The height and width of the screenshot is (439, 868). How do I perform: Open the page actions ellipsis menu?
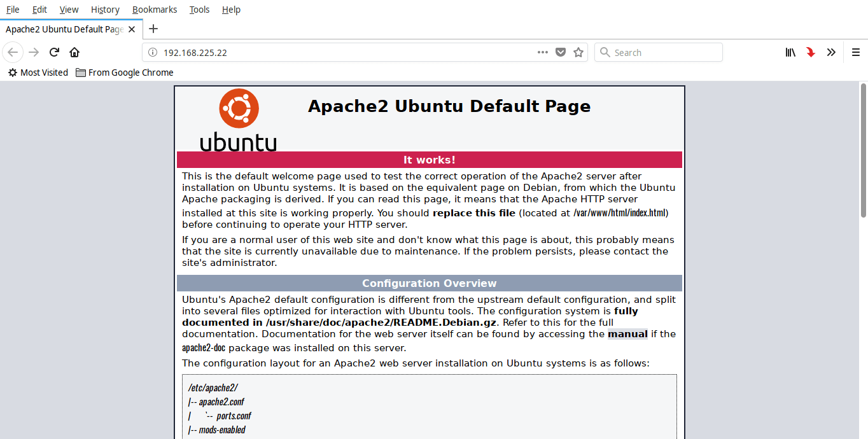[542, 52]
